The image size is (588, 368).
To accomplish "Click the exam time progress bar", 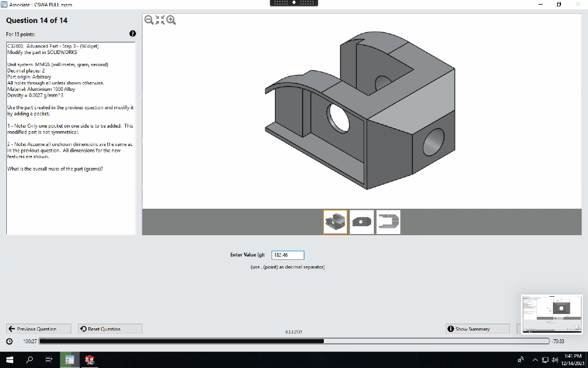I will click(x=294, y=341).
